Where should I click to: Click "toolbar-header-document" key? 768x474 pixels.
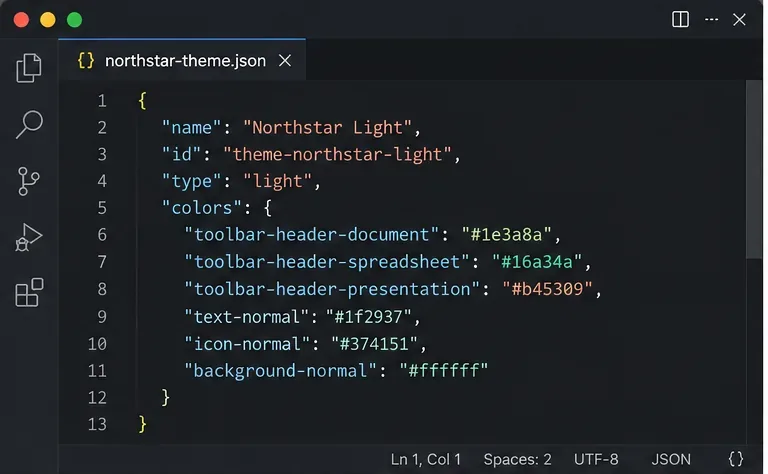pyautogui.click(x=311, y=235)
